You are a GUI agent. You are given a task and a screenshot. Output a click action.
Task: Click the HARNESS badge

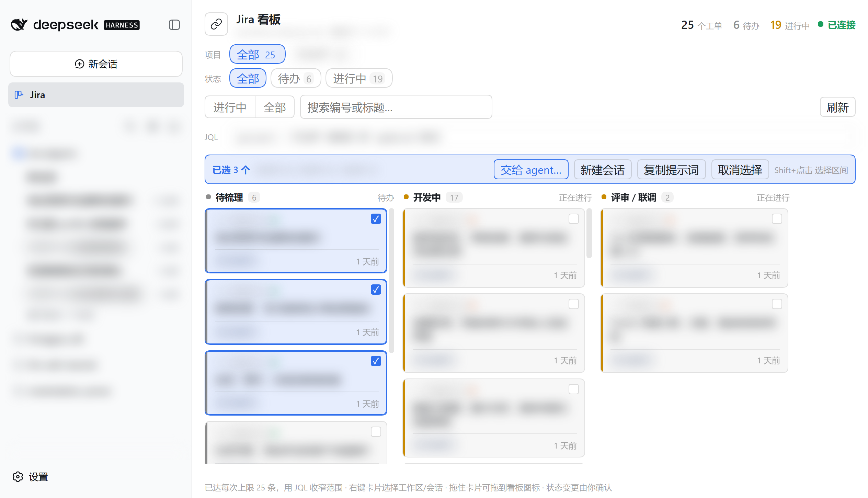tap(122, 25)
